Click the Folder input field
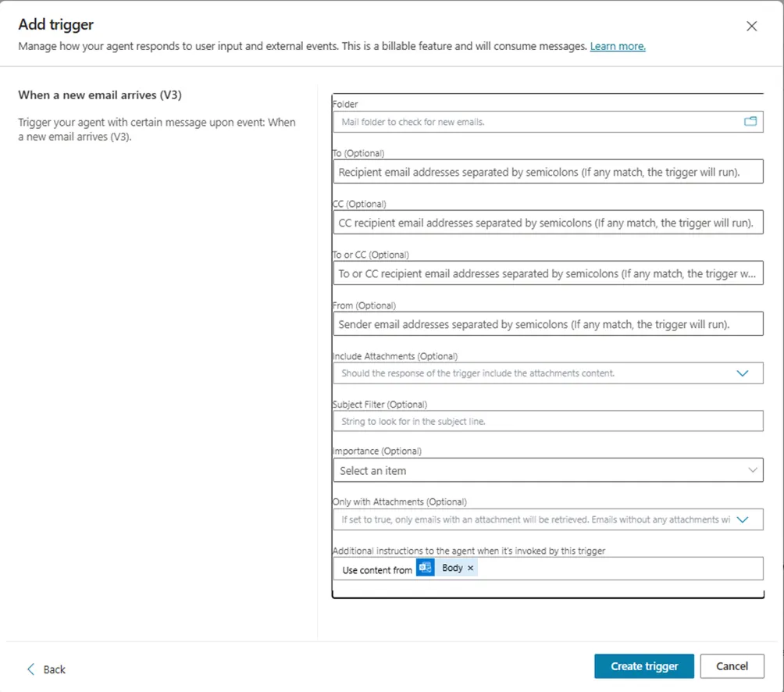Viewport: 784px width, 692px height. [537, 122]
